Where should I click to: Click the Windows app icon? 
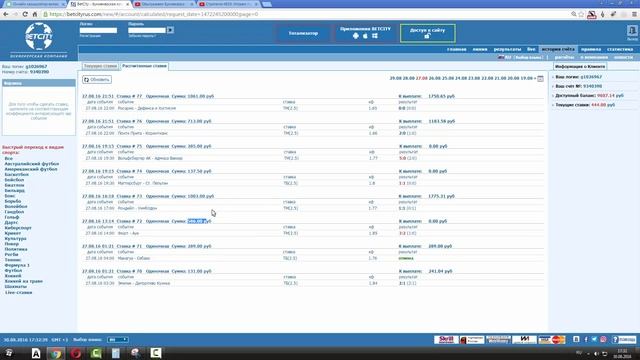(375, 36)
